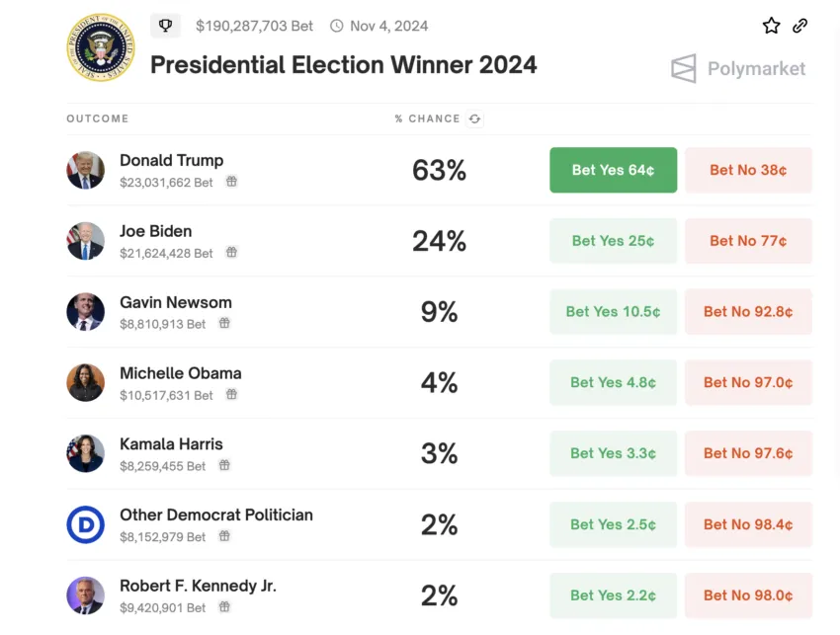Click the presidential seal logo
Image resolution: width=840 pixels, height=635 pixels.
(x=100, y=46)
